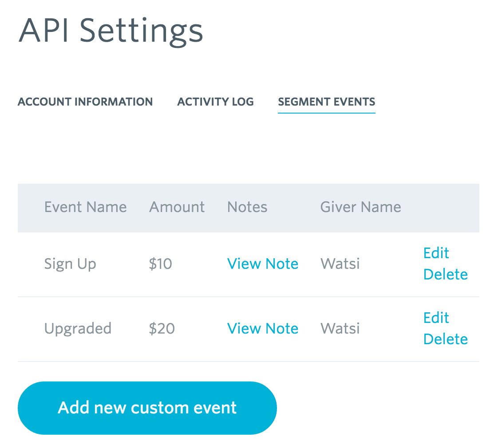This screenshot has height=448, width=490.
Task: Select the Segment Events tab
Action: coord(326,102)
